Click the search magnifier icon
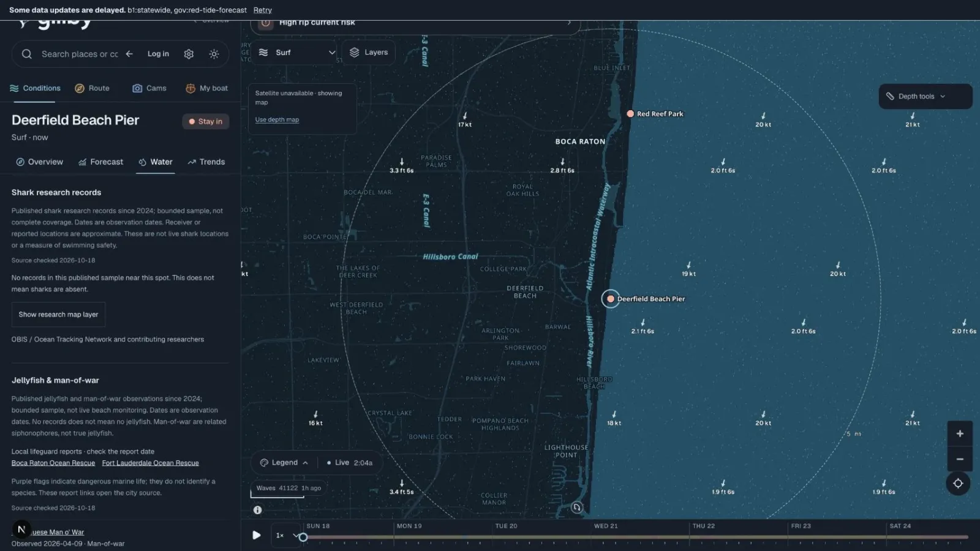Image resolution: width=980 pixels, height=551 pixels. click(x=27, y=54)
